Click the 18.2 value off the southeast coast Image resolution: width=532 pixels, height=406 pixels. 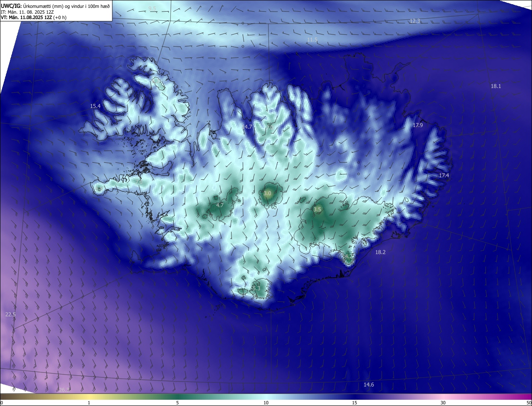(x=380, y=252)
